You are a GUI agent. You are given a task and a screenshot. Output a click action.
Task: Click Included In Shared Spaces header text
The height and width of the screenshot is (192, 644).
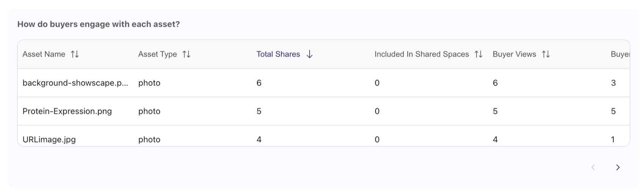click(422, 54)
